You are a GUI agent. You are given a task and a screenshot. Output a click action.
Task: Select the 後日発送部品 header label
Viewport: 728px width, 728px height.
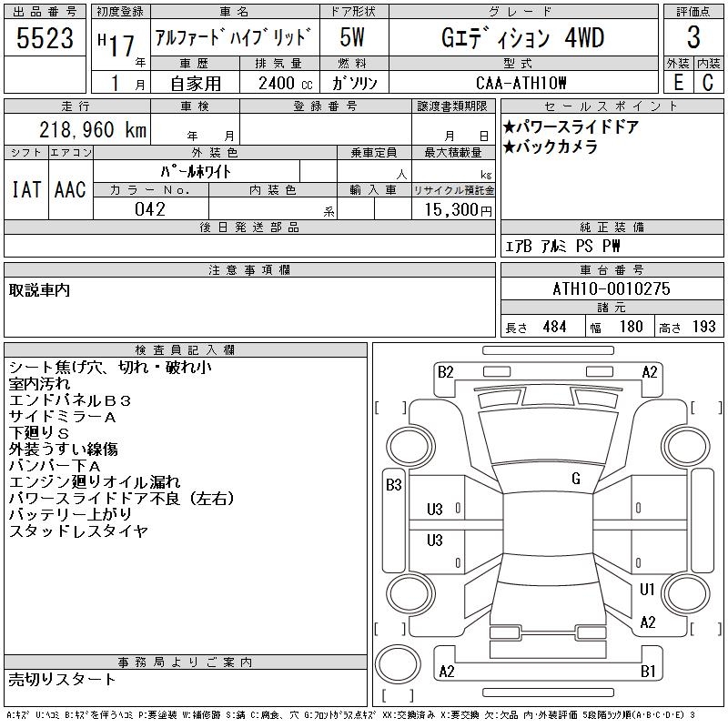(x=249, y=227)
